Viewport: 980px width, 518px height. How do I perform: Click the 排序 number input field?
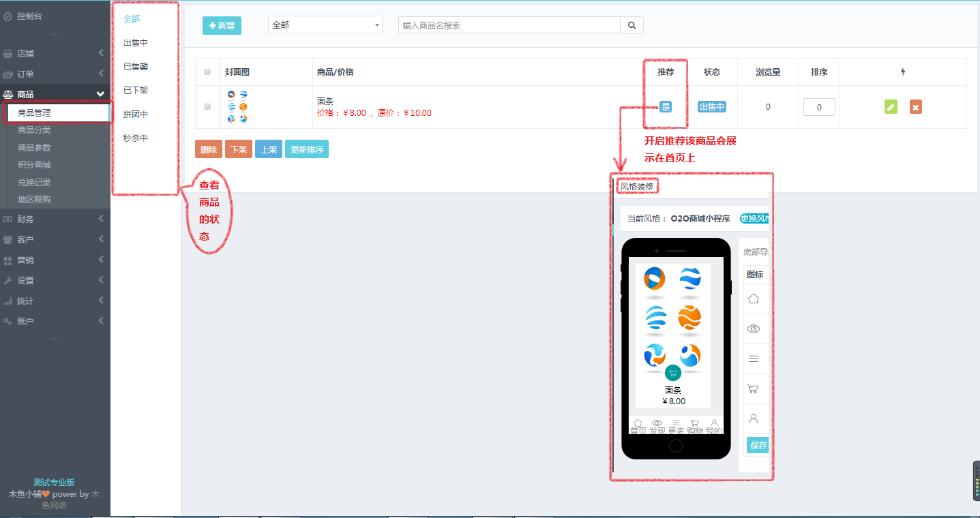click(819, 107)
